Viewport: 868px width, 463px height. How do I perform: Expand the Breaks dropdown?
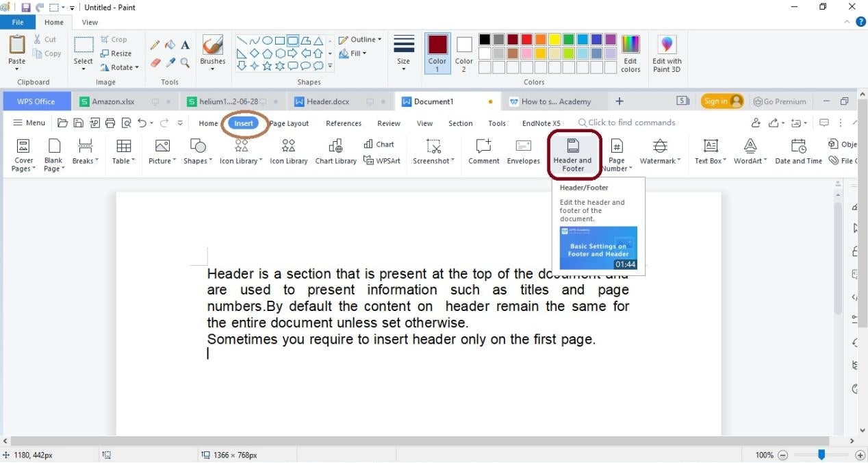point(84,152)
